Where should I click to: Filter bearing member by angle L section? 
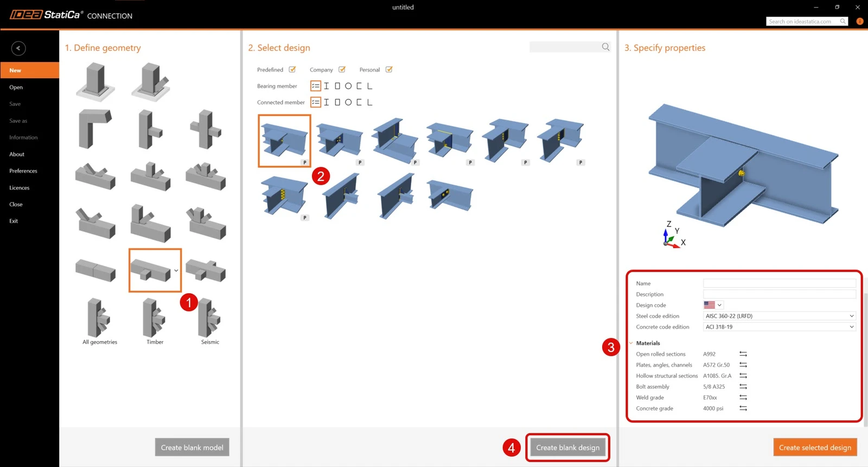coord(369,86)
